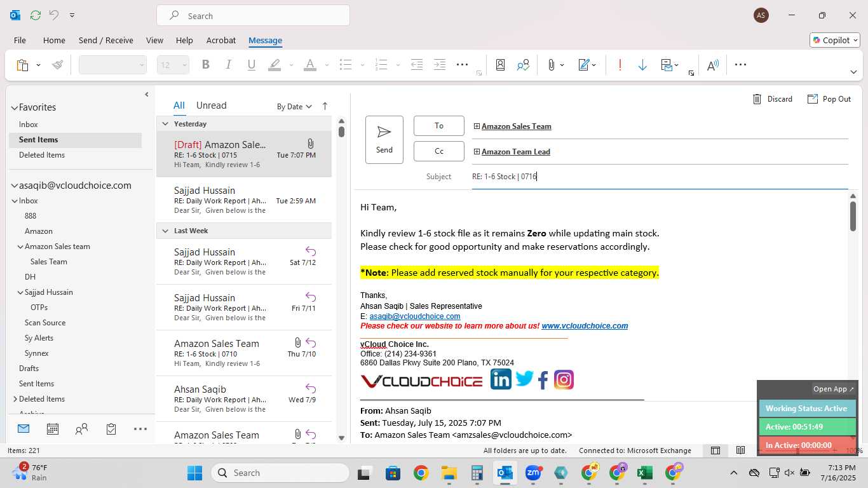Viewport: 868px width, 488px height.
Task: Toggle underline formatting
Action: (251, 65)
